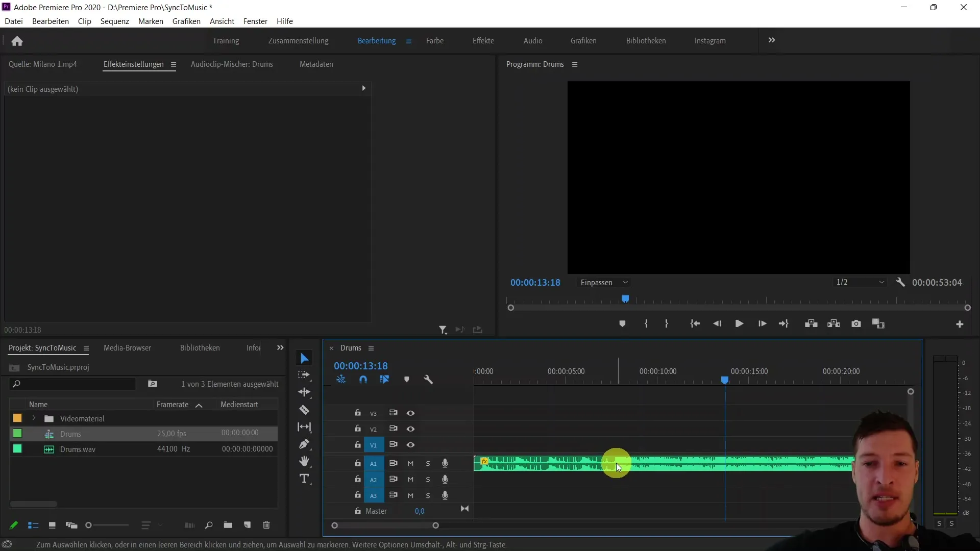Open the 1/2 playback resolution dropdown
The image size is (980, 551).
point(860,282)
